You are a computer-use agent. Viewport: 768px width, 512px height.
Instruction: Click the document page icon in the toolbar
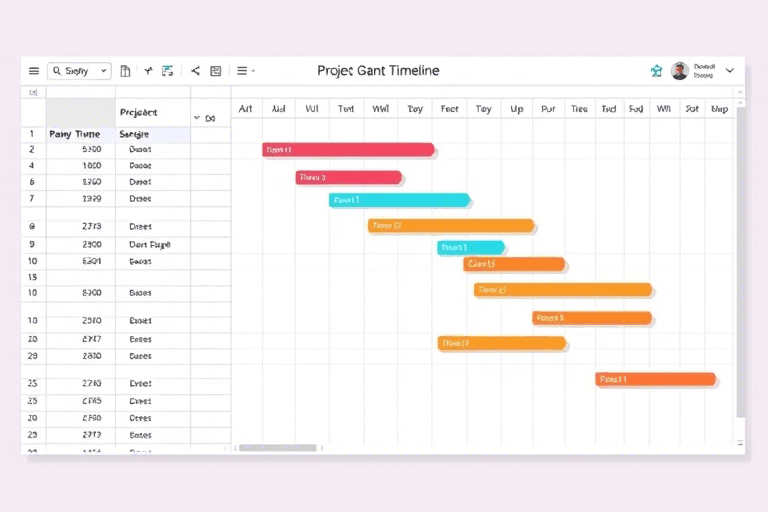pyautogui.click(x=125, y=71)
